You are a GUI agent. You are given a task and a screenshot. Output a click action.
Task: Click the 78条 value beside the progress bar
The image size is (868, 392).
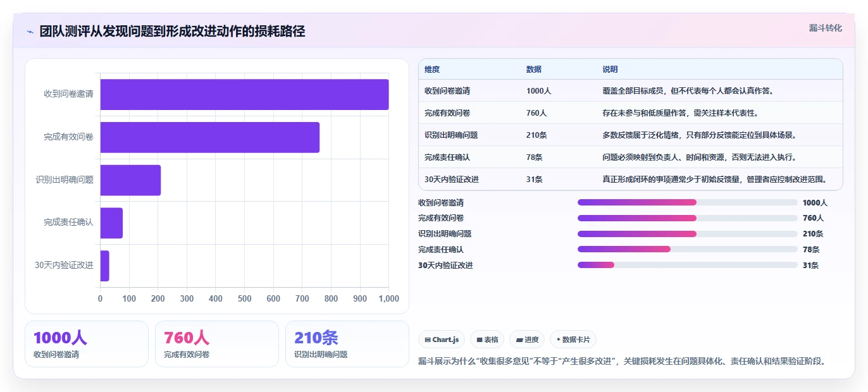click(x=811, y=250)
